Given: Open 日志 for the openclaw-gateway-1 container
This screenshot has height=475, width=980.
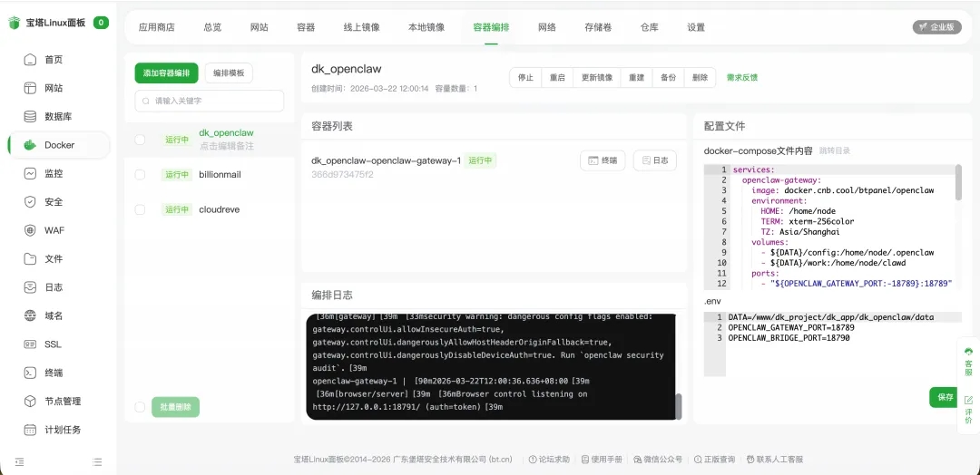Looking at the screenshot, I should [654, 160].
